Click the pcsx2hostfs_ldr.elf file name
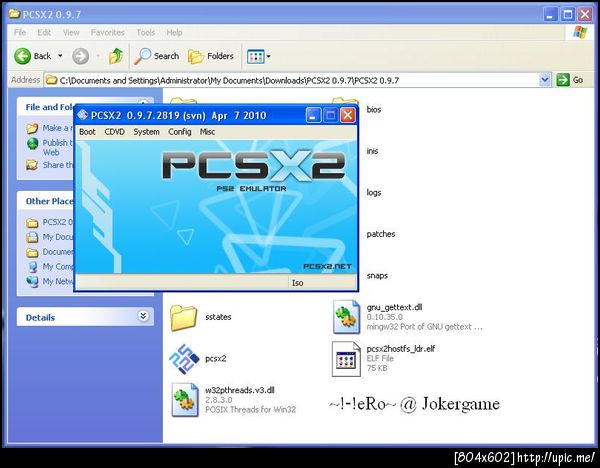Image resolution: width=600 pixels, height=468 pixels. (401, 348)
